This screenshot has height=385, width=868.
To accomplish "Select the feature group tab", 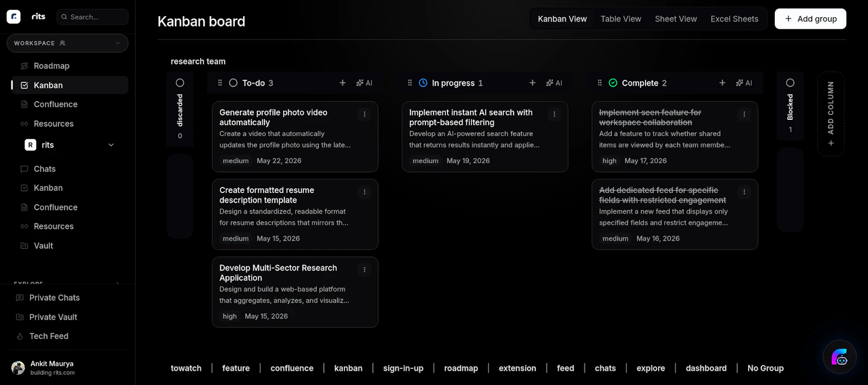I will tap(236, 368).
